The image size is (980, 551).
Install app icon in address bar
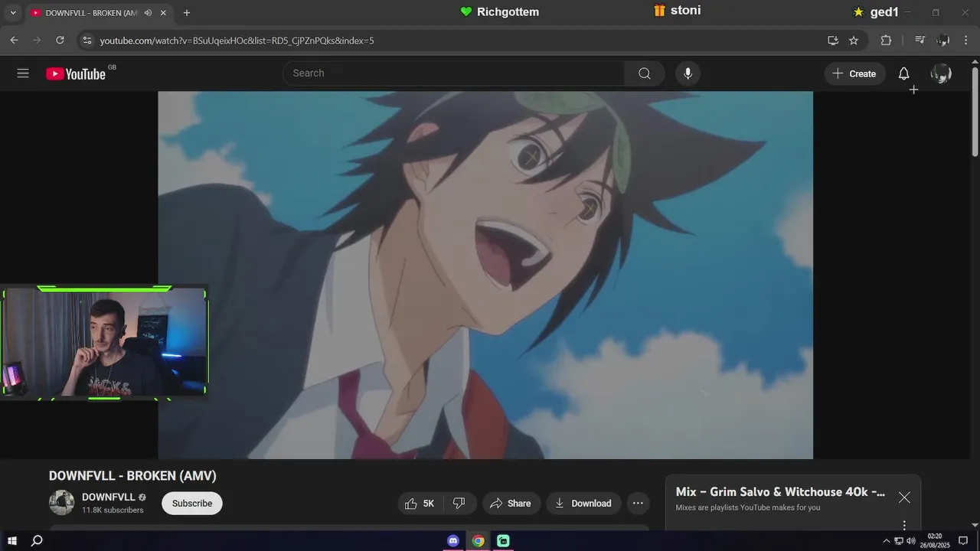(833, 40)
